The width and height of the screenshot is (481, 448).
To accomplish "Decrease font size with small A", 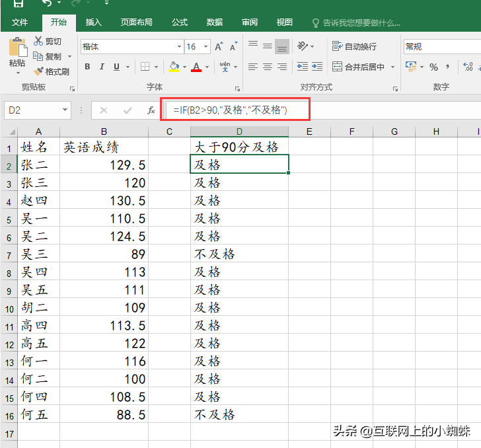I will pyautogui.click(x=233, y=47).
